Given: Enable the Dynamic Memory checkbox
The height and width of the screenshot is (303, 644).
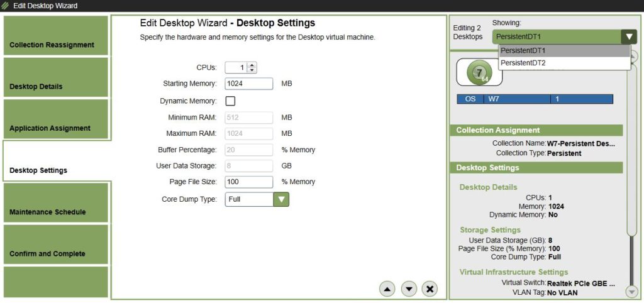Looking at the screenshot, I should pos(230,101).
